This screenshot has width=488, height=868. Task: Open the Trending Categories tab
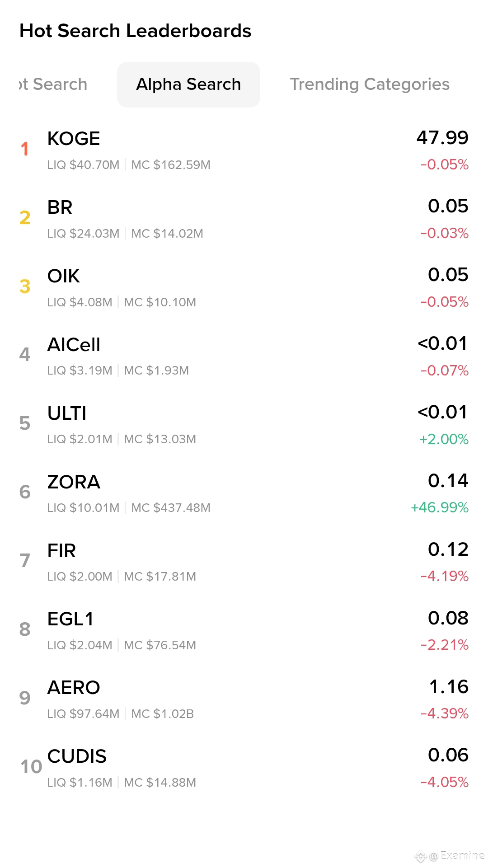point(370,84)
